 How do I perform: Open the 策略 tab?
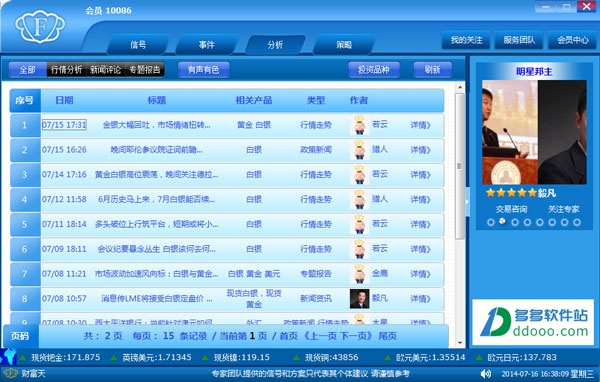[x=344, y=45]
